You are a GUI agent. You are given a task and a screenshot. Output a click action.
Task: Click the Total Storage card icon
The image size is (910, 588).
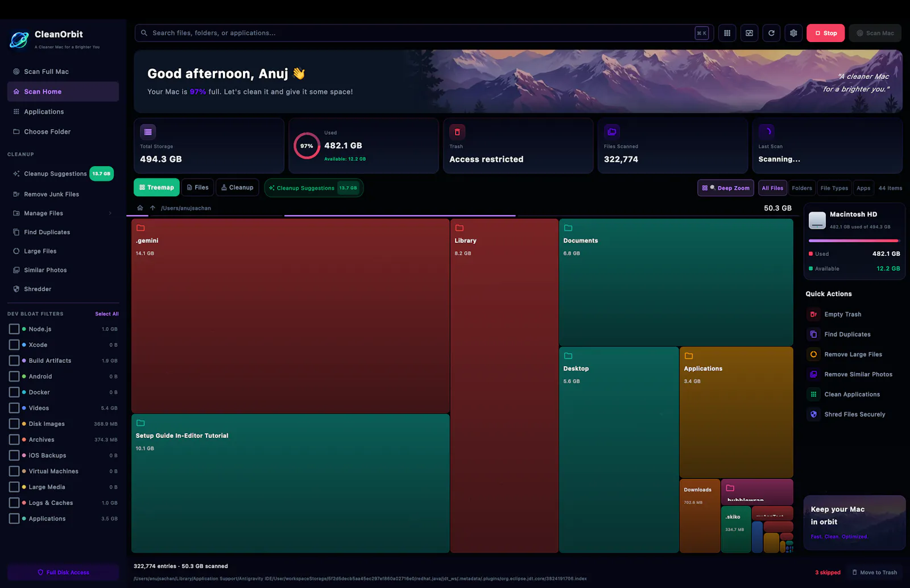click(148, 132)
